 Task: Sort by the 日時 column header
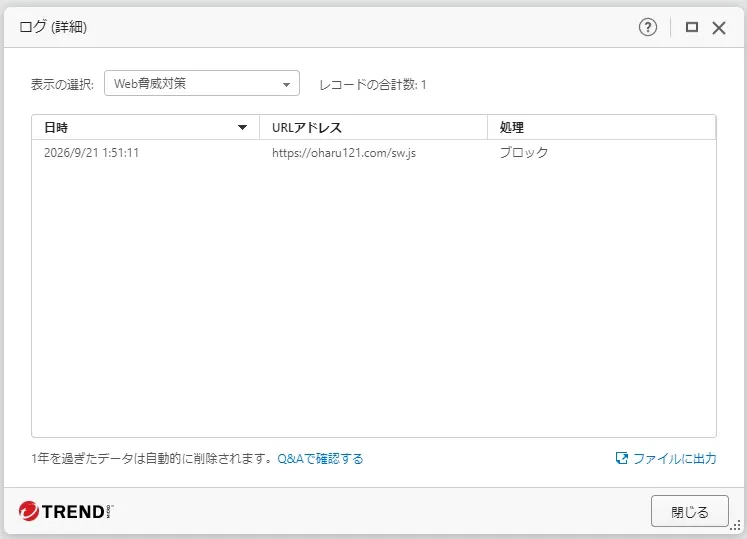pos(145,127)
